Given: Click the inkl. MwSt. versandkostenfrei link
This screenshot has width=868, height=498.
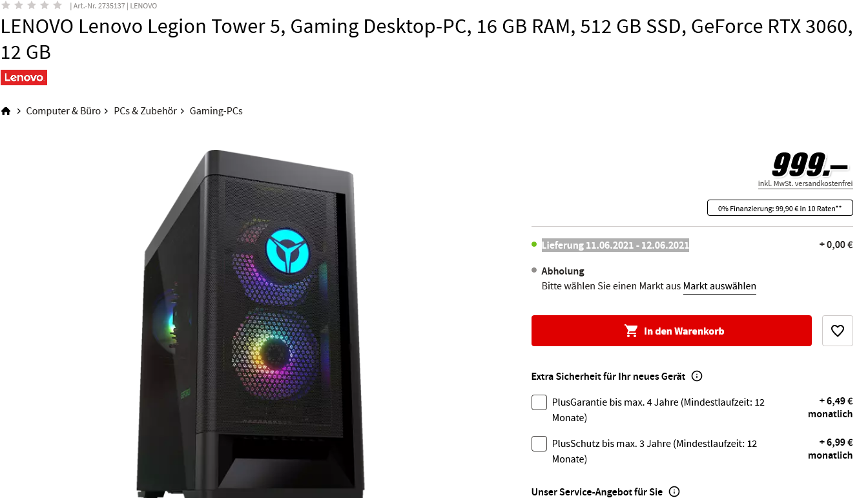Looking at the screenshot, I should 805,184.
